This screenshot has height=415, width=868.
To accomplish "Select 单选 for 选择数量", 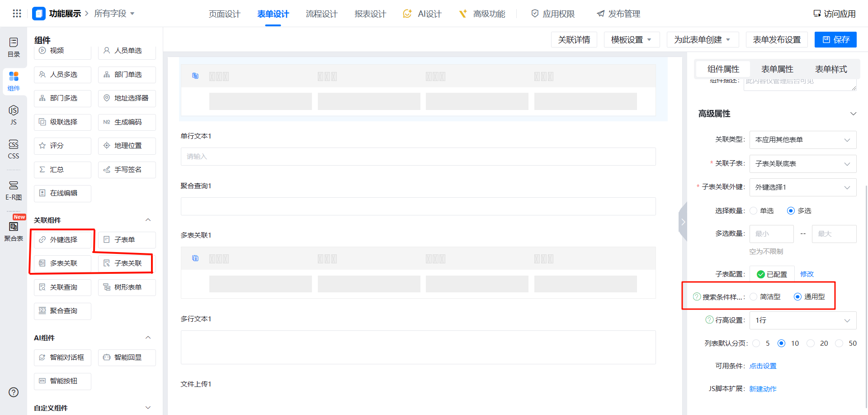I will pyautogui.click(x=754, y=211).
